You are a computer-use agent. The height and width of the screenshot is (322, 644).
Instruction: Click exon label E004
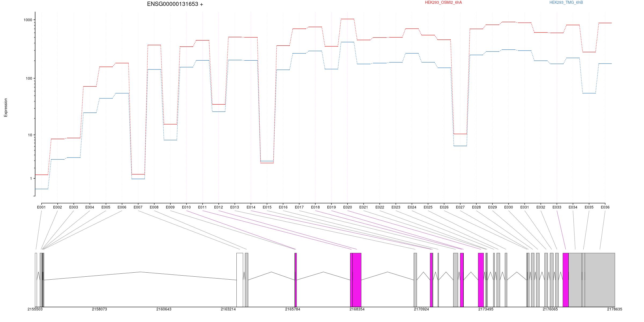pyautogui.click(x=90, y=207)
